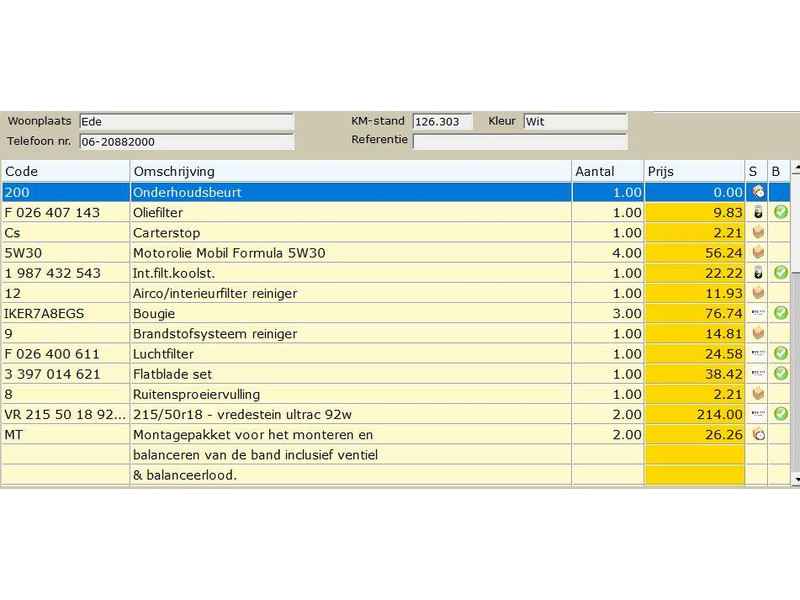Click the box icon for Airco/interieurfilter reiniger

[x=758, y=293]
